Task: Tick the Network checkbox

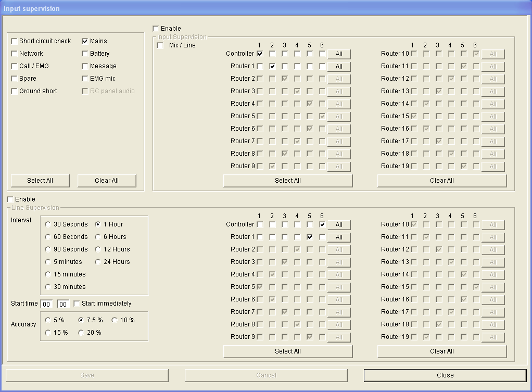Action: click(x=14, y=54)
